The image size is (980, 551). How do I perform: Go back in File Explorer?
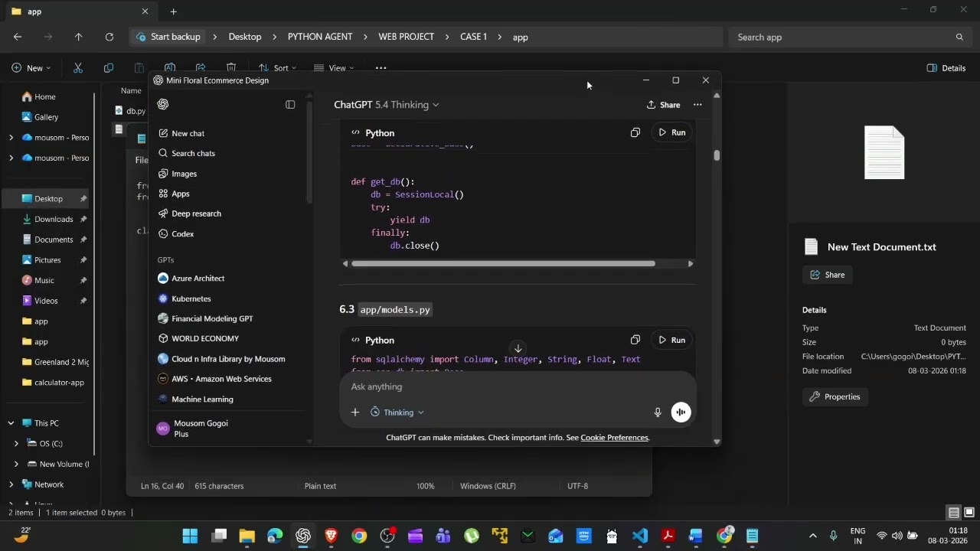coord(18,37)
